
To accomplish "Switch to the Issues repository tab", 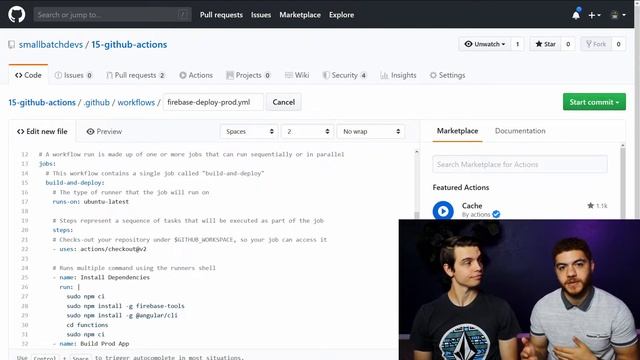I will click(73, 75).
